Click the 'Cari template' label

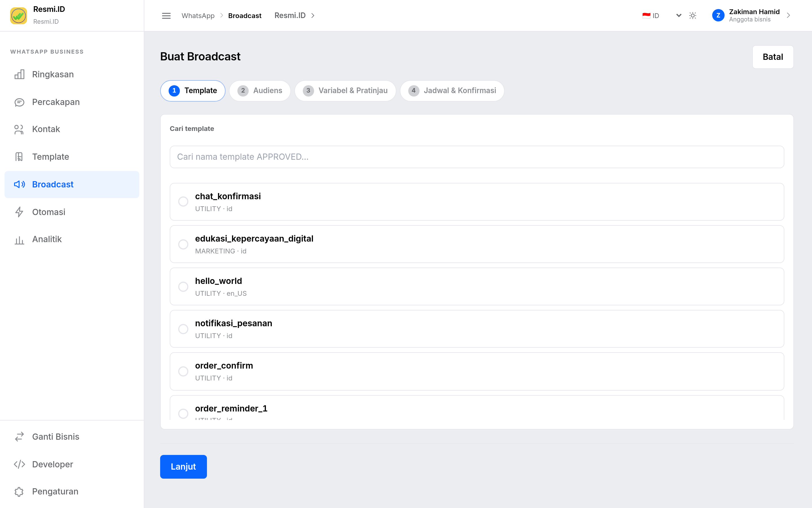pyautogui.click(x=192, y=129)
